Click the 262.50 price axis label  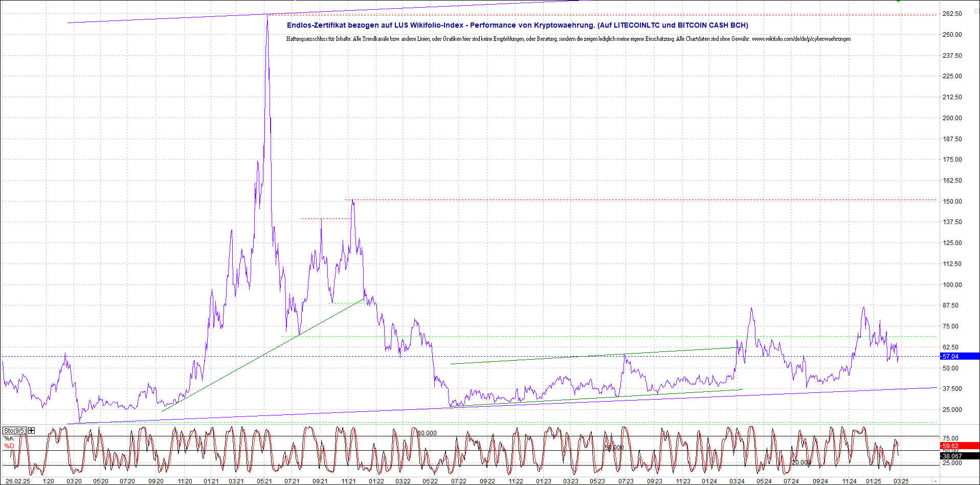952,14
